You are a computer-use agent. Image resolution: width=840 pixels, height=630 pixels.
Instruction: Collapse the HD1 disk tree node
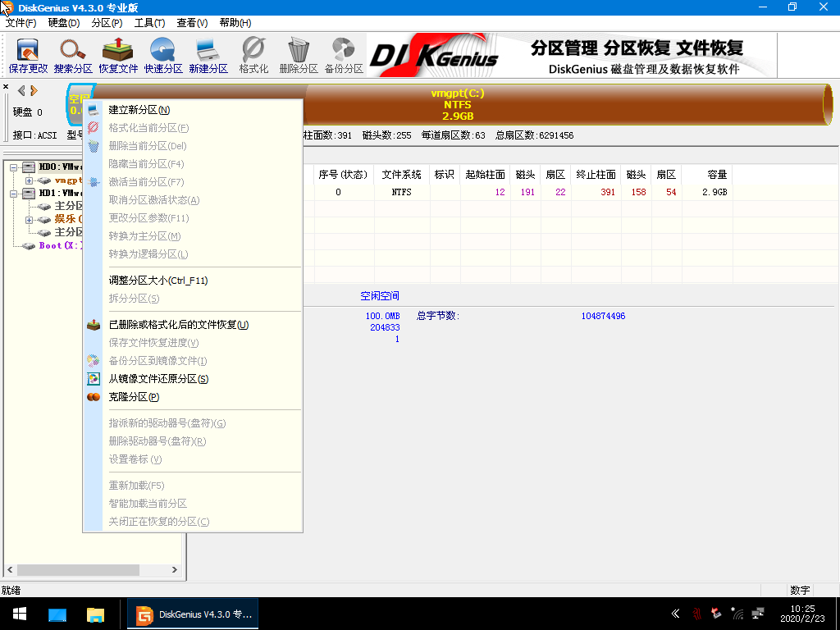click(14, 194)
